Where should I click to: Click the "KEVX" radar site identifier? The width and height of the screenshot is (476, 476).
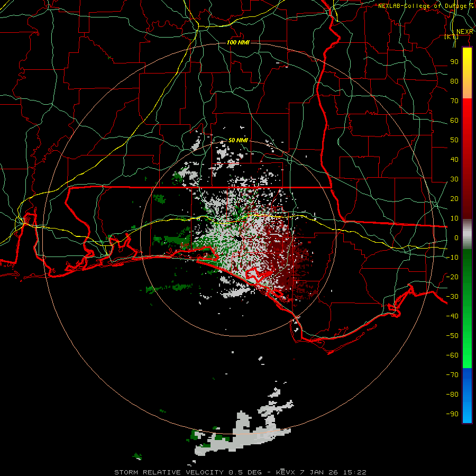286,472
